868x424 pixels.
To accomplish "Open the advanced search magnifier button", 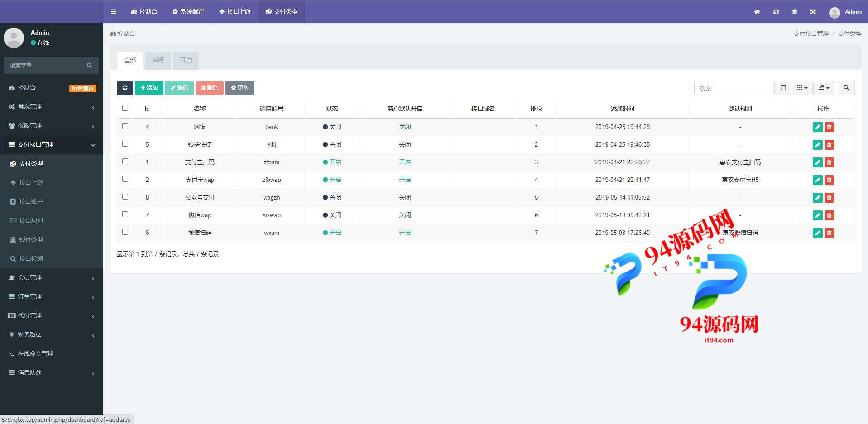I will click(846, 88).
